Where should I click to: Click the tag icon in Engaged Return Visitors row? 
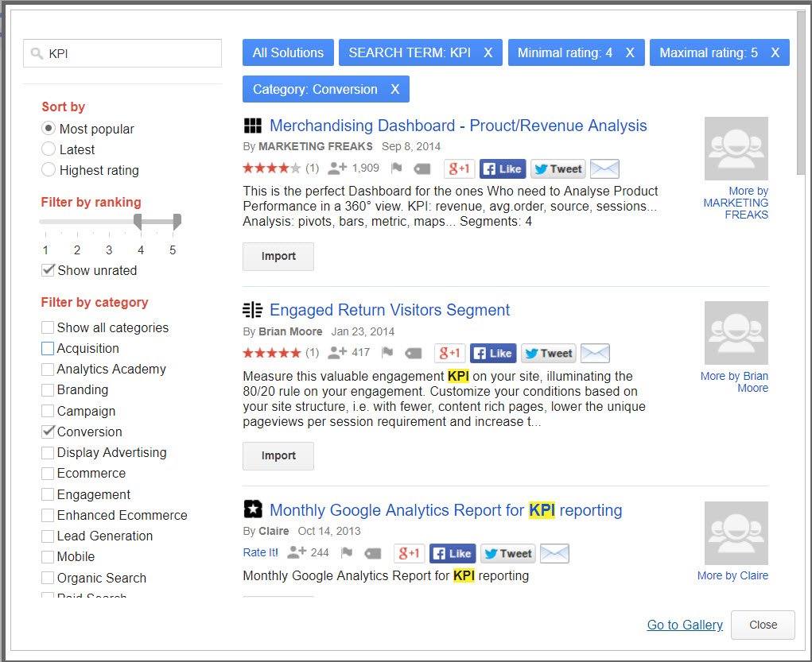click(414, 354)
